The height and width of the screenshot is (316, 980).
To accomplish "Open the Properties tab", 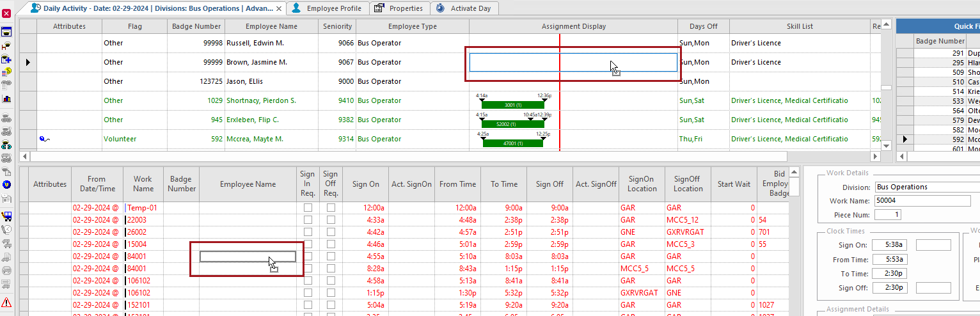I will tap(399, 8).
